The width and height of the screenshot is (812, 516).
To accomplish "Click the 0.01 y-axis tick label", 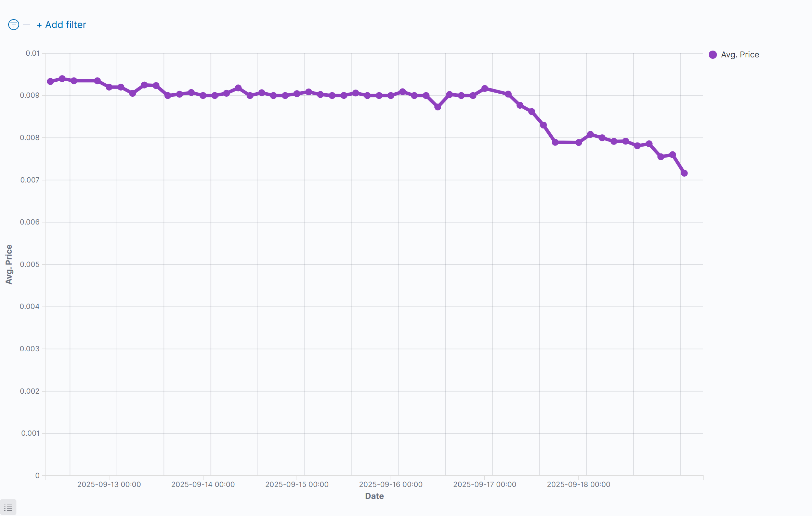I will tap(33, 53).
